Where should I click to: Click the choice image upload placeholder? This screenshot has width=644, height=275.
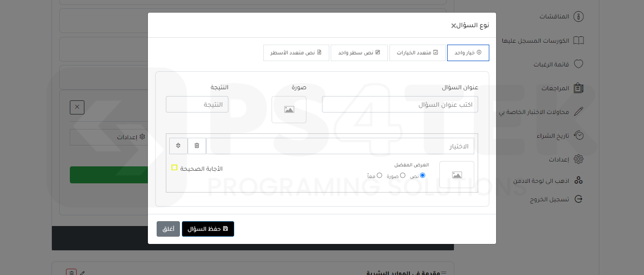456,175
